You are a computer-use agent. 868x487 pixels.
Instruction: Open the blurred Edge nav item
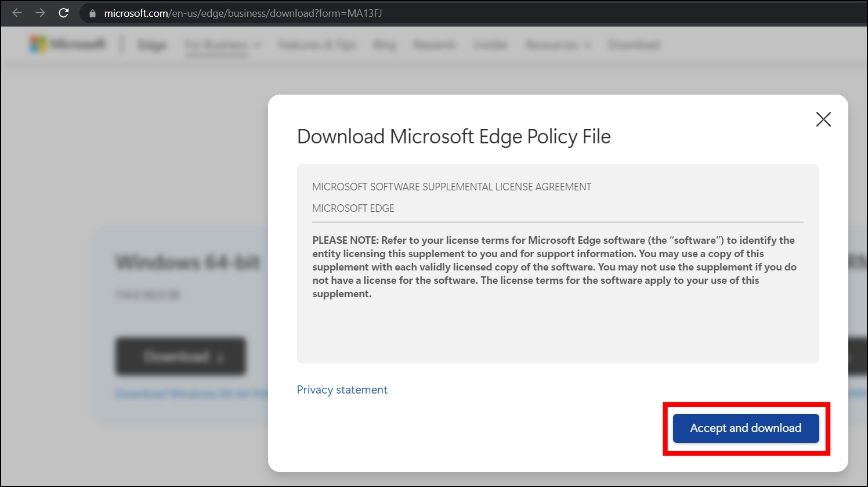pos(152,45)
